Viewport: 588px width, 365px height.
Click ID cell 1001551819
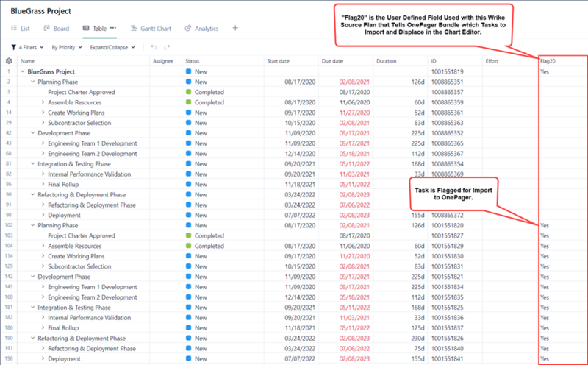(448, 71)
